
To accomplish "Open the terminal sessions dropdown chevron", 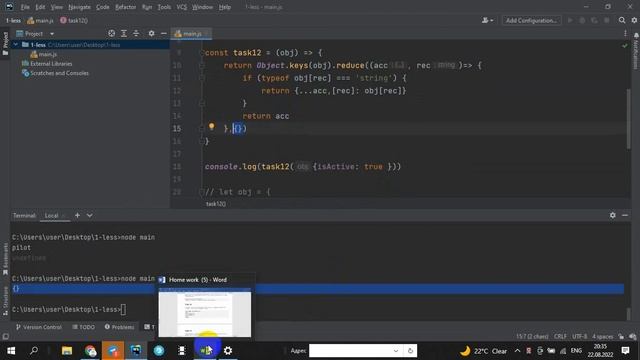I will [89, 215].
